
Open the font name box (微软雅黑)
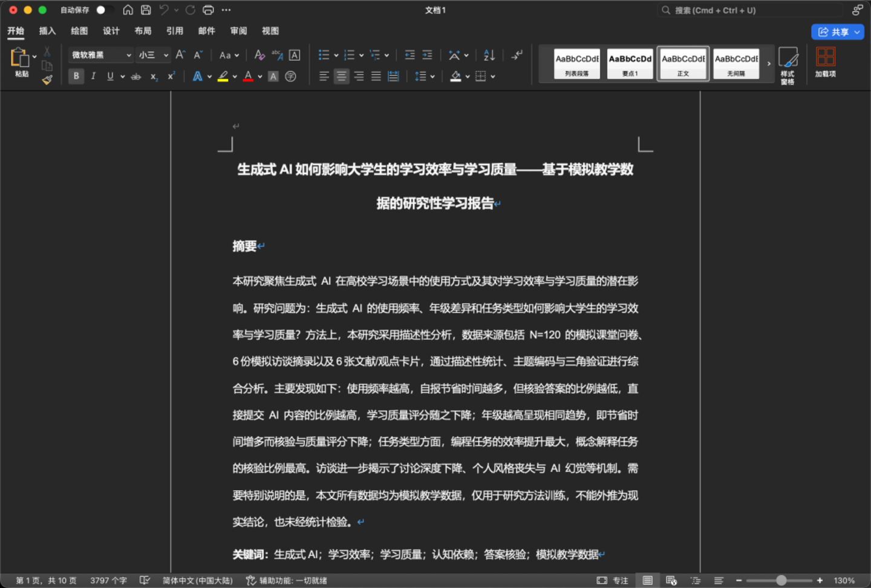tap(100, 55)
